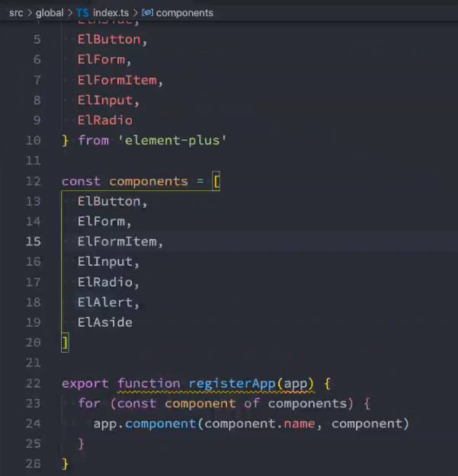This screenshot has height=476, width=458.
Task: Click the export keyword on line 22
Action: 85,384
